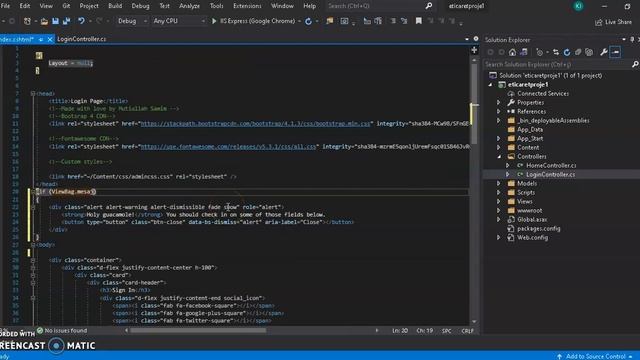The image size is (640, 360).
Task: Open IIS Express browser dropdown arrow
Action: pos(299,21)
